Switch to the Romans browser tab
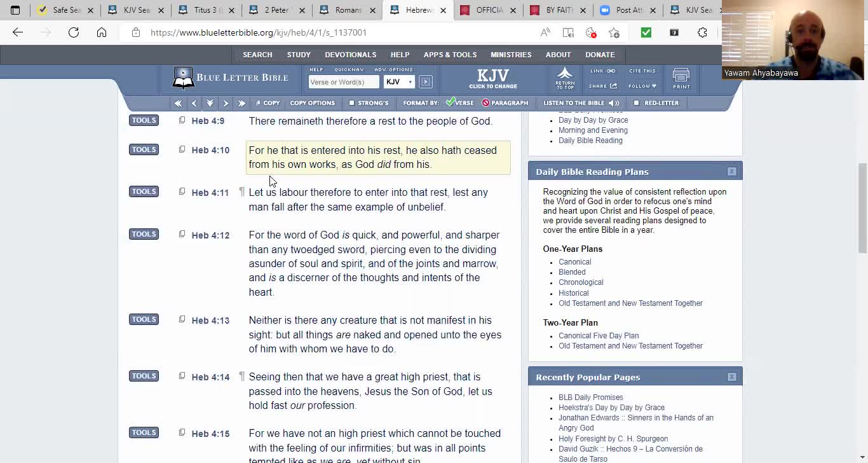 point(346,10)
